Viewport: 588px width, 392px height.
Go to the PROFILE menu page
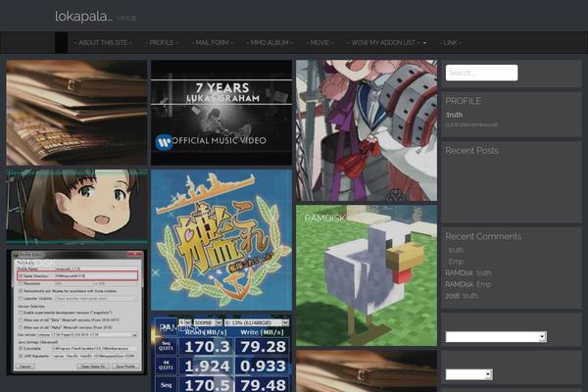click(x=162, y=43)
